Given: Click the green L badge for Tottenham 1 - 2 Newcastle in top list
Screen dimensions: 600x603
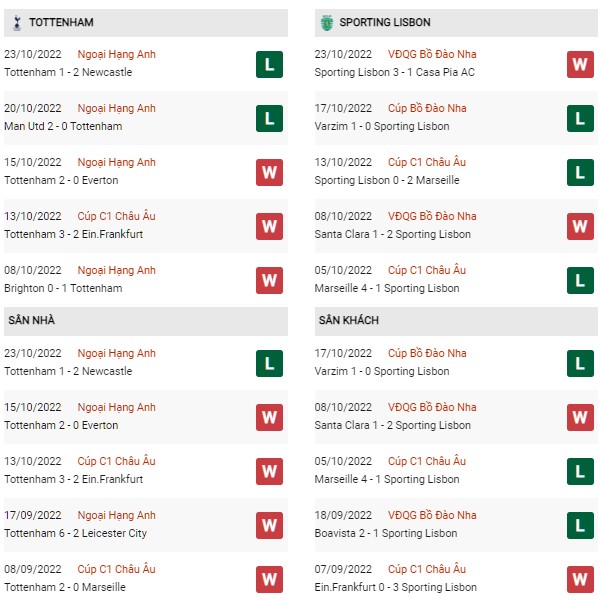Looking at the screenshot, I should (x=269, y=65).
